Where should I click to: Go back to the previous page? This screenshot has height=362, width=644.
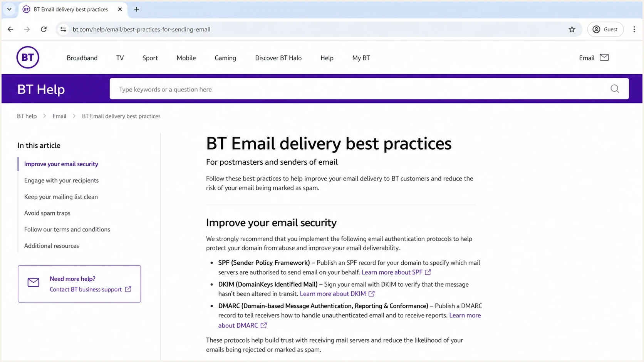click(10, 29)
